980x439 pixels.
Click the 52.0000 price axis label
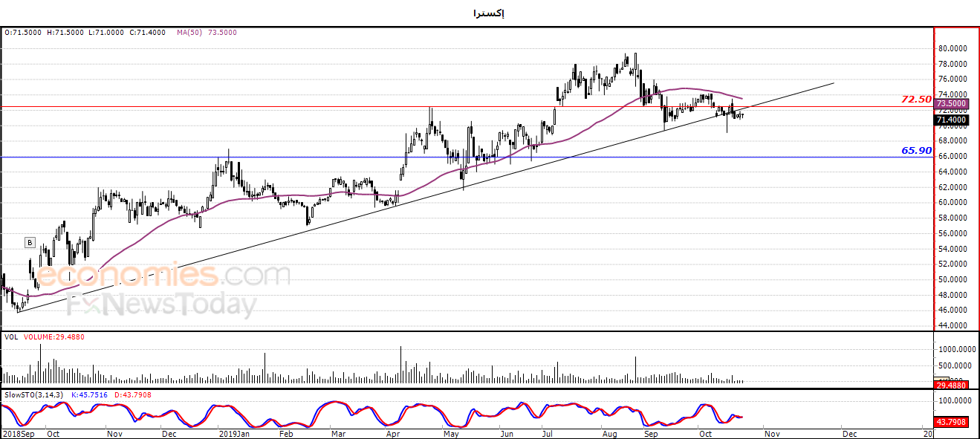tap(953, 264)
